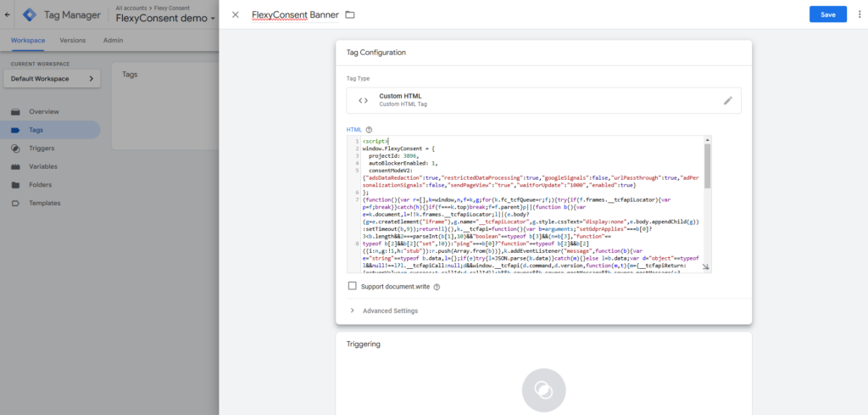Open Variables in the sidebar

click(x=44, y=166)
